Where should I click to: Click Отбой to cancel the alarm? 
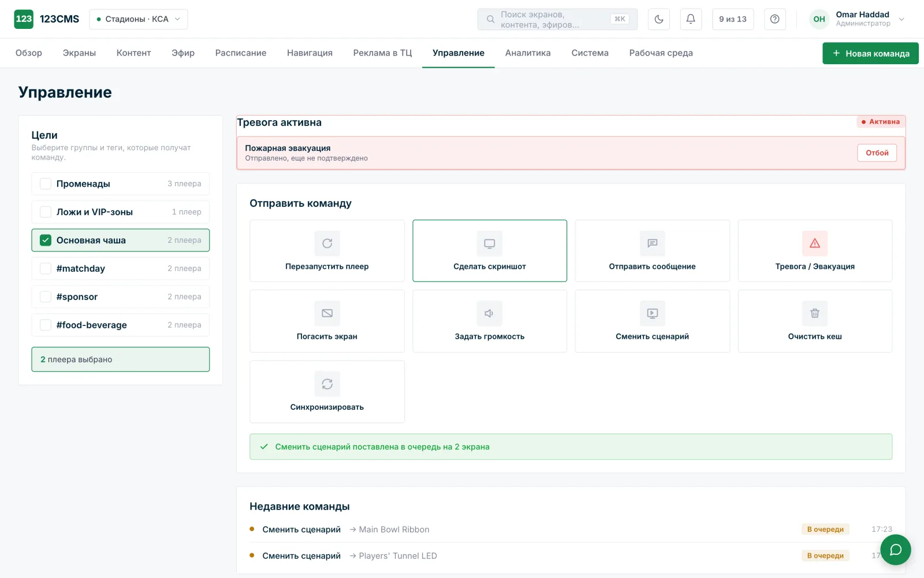point(877,153)
